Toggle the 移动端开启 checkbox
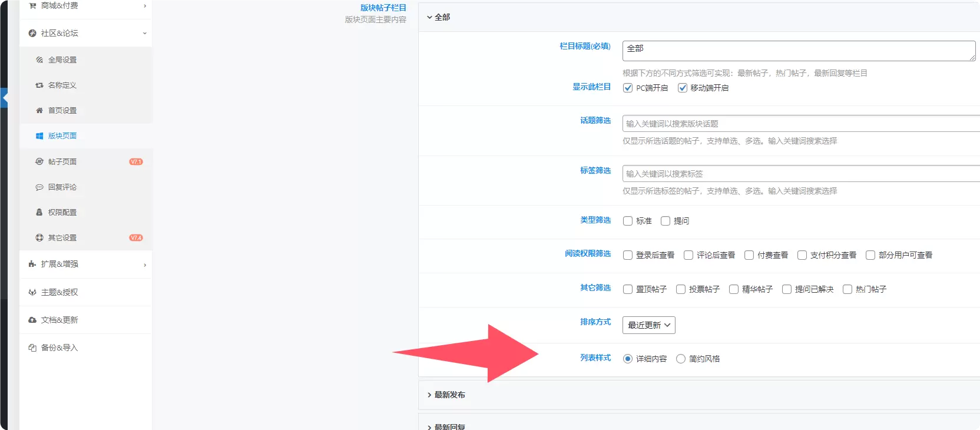The width and height of the screenshot is (980, 430). 683,88
